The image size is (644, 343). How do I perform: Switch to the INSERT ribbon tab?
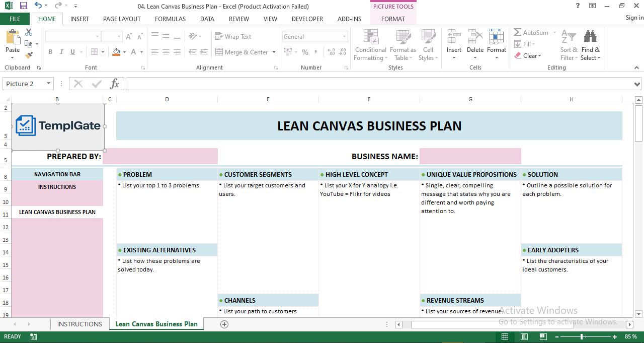[x=79, y=19]
